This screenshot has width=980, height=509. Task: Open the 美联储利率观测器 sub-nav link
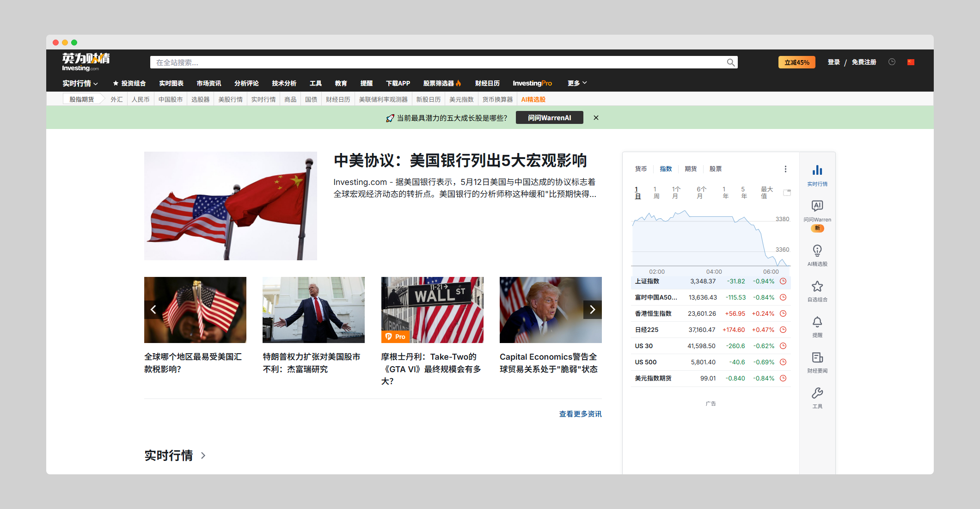(x=383, y=99)
